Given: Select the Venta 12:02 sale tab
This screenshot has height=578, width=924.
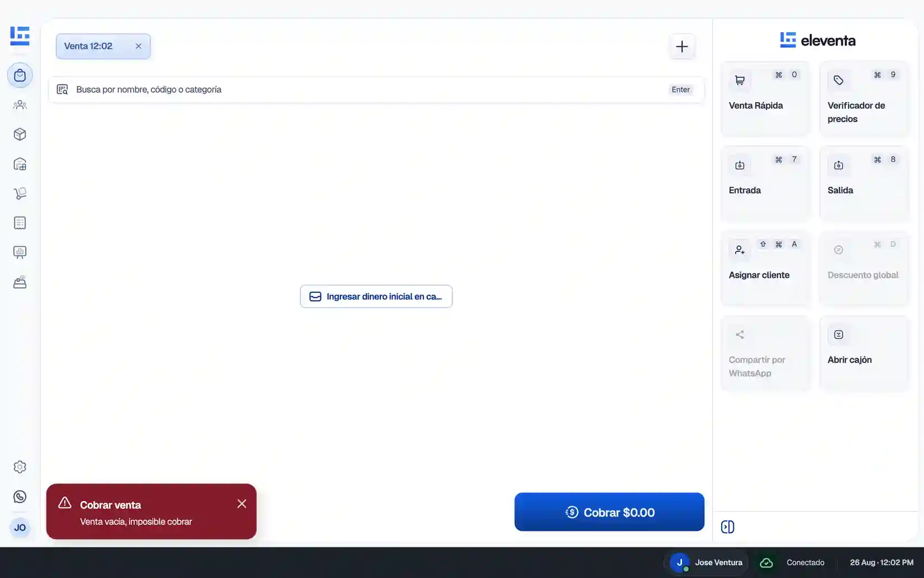Looking at the screenshot, I should coord(103,46).
